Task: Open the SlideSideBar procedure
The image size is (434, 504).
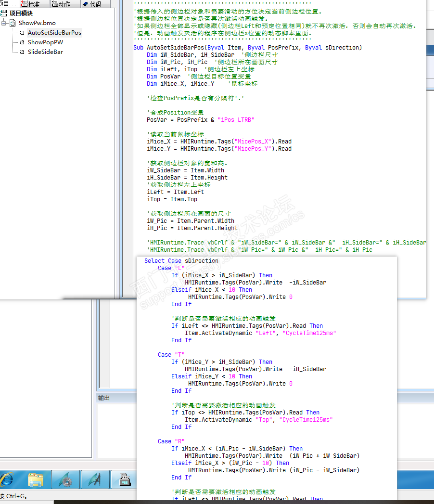Action: pos(45,52)
